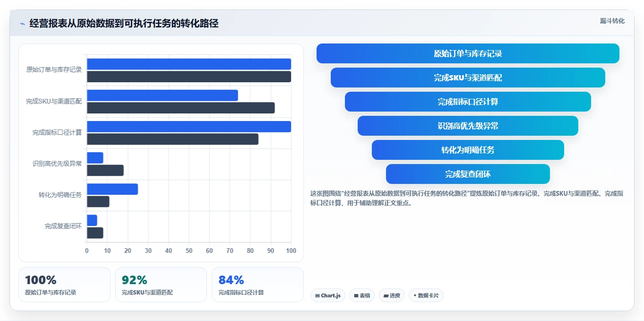Click the 完成指标口径计算 funnel stage
Image resolution: width=644 pixels, height=321 pixels.
468,102
